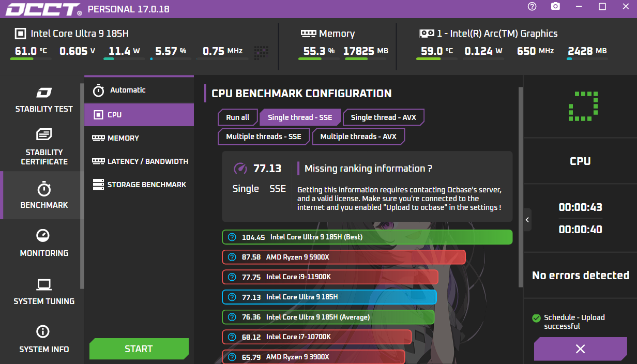This screenshot has width=637, height=364.
Task: Click the CPU chip icon beside Intel Core Ultra 9
Action: click(20, 34)
